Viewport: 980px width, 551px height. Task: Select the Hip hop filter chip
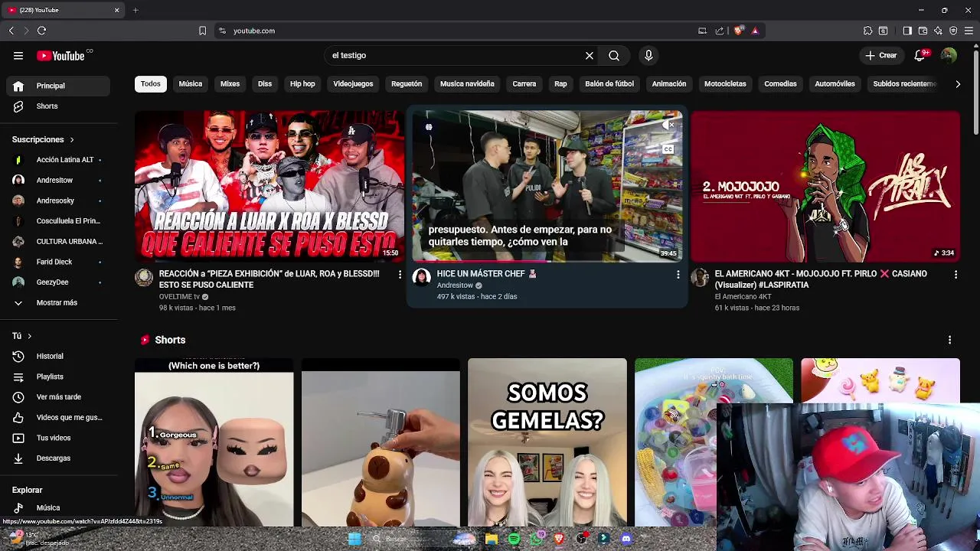(302, 83)
